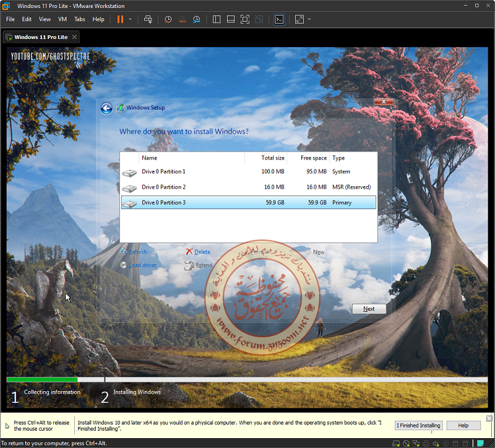Click the network adapter status icon

coord(416,444)
